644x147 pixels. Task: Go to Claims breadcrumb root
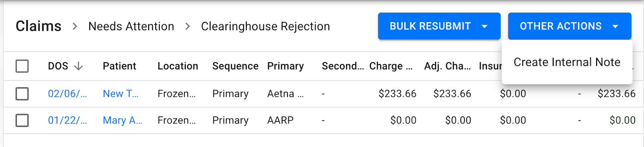tap(39, 26)
